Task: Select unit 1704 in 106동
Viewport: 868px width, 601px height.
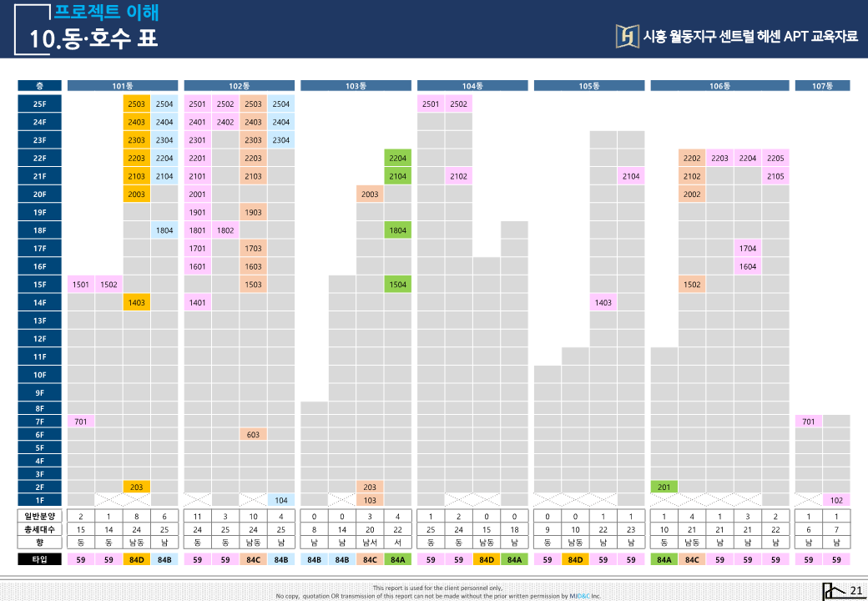Action: coord(748,248)
